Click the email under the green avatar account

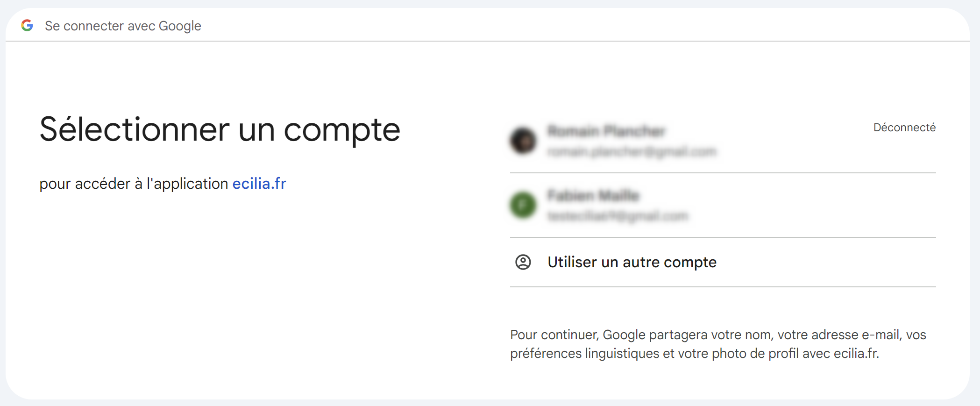618,216
